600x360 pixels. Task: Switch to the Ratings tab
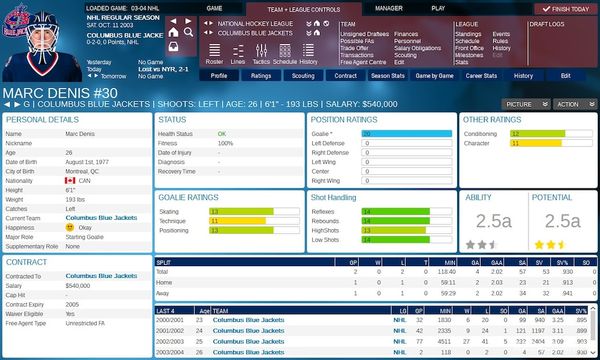click(261, 76)
